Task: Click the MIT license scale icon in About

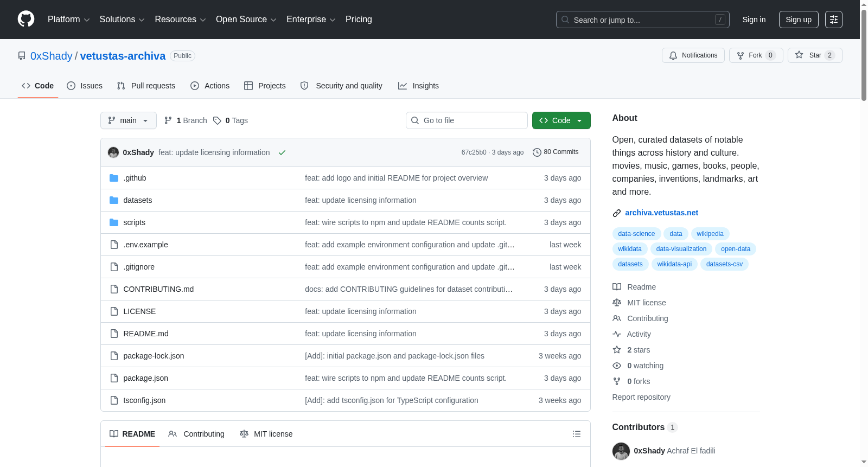Action: click(617, 303)
